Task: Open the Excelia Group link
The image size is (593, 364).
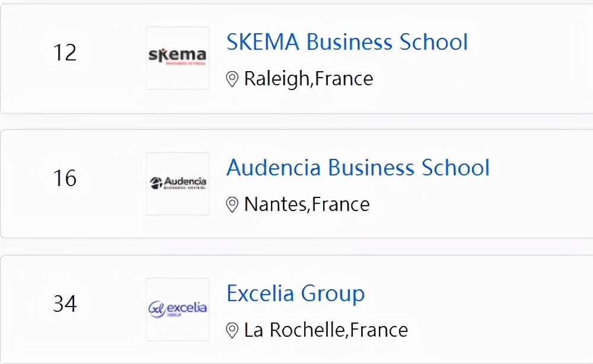Action: click(295, 293)
